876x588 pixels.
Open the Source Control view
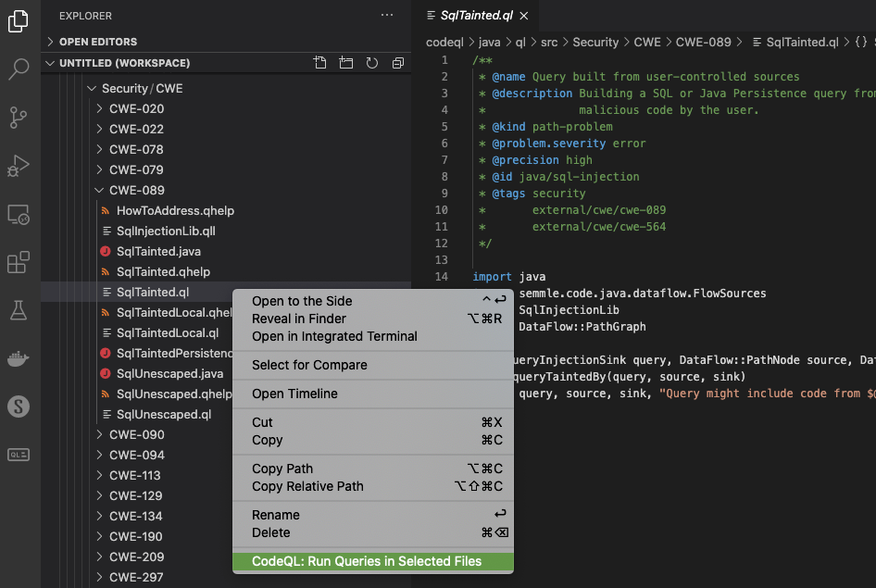19,118
